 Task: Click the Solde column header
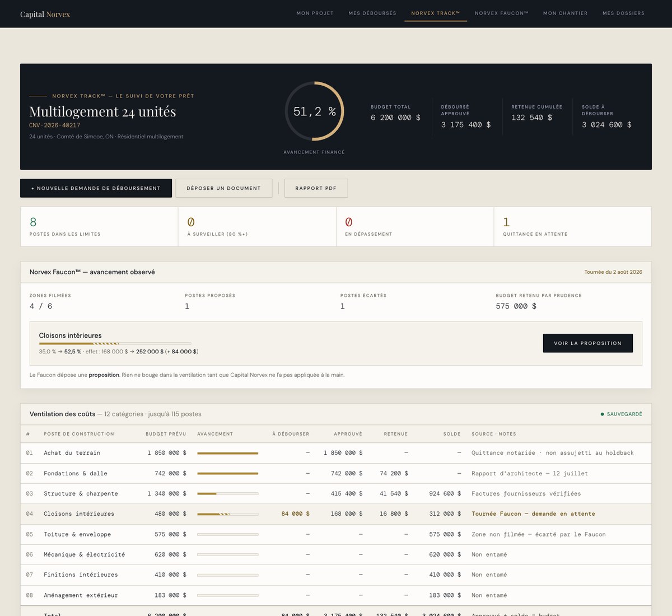pyautogui.click(x=452, y=434)
